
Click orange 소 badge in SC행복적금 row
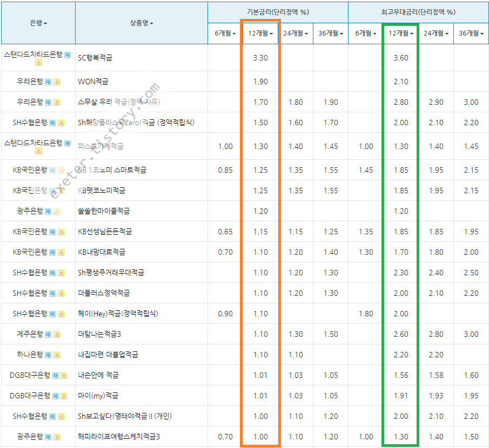click(38, 63)
